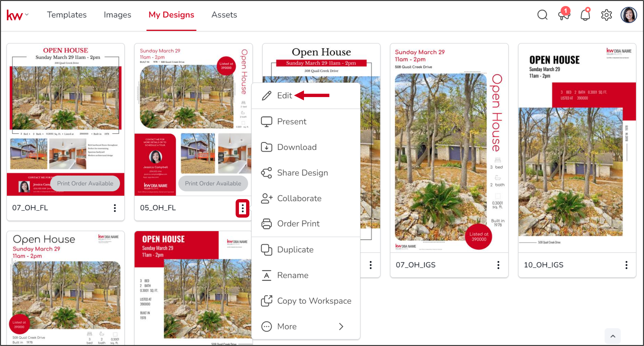Open three-dot menu for 07_OH_IGS
Viewport: 644px width, 346px height.
498,265
